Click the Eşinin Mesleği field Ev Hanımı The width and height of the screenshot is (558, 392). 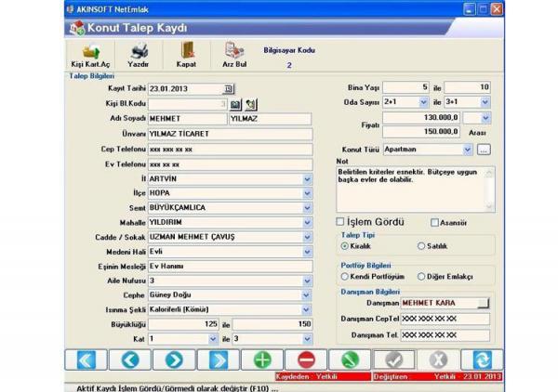coord(231,267)
